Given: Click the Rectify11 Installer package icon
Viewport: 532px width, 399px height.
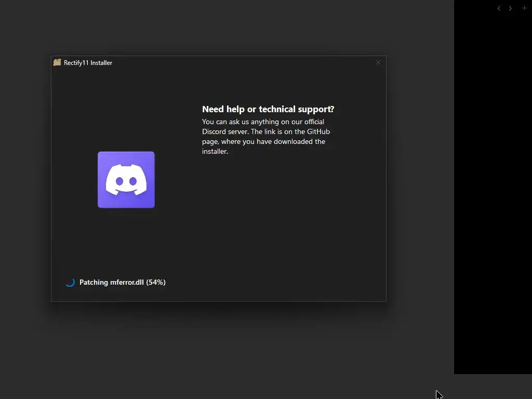Looking at the screenshot, I should [57, 62].
